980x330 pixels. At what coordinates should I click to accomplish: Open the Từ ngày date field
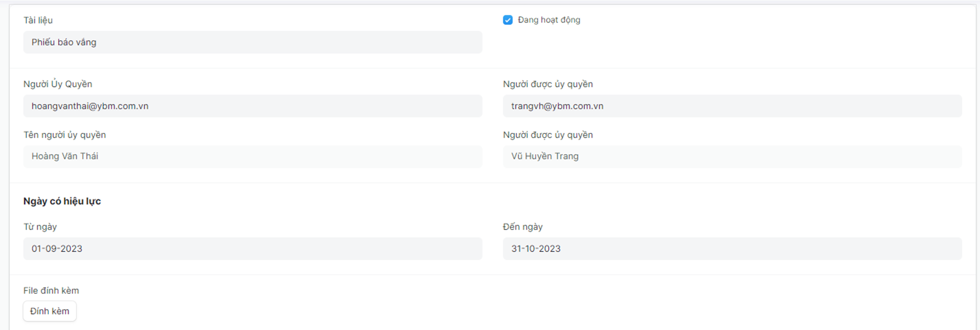[x=252, y=249]
